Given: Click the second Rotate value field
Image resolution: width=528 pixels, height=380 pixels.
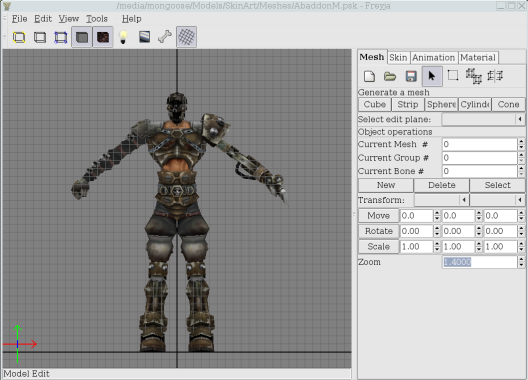Looking at the screenshot, I should pyautogui.click(x=458, y=231).
